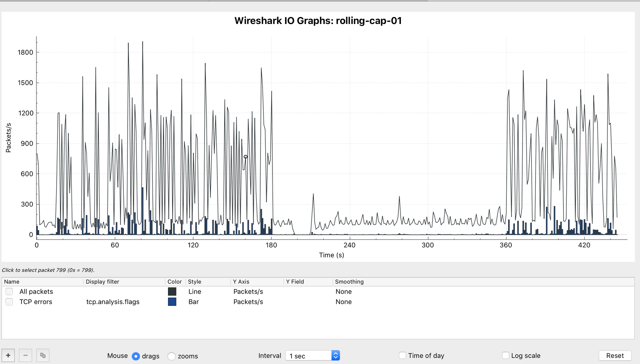The width and height of the screenshot is (640, 364).
Task: Duplicate the selected graph with copy icon
Action: [x=43, y=355]
